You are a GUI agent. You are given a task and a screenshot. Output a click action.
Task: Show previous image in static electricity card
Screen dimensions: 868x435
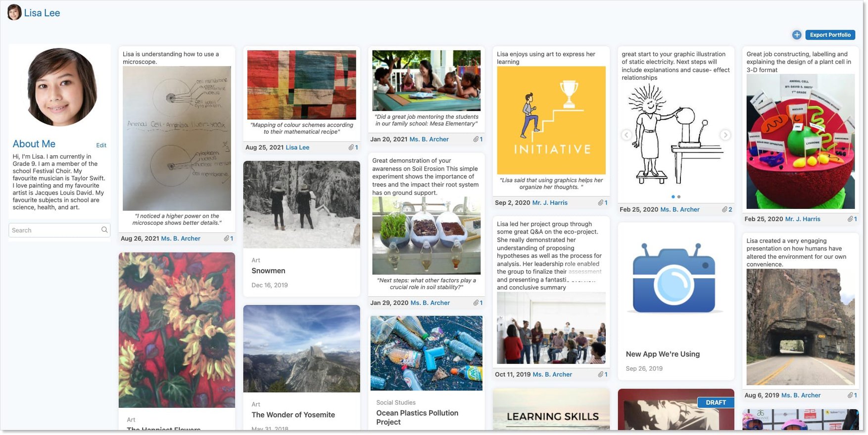pos(627,135)
